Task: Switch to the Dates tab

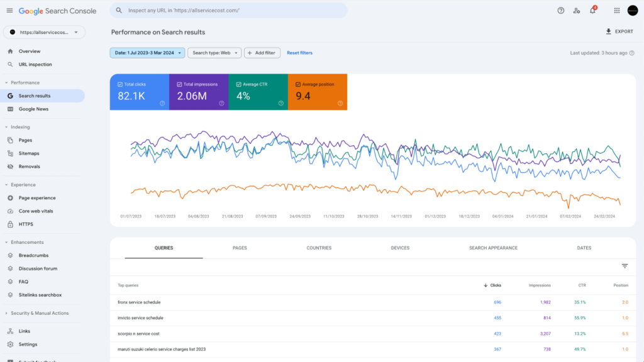Action: 584,248
